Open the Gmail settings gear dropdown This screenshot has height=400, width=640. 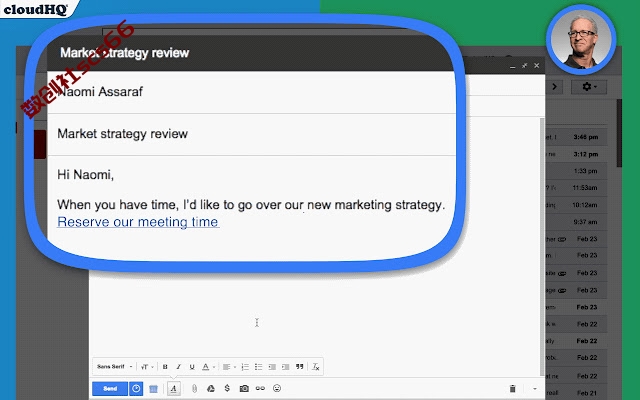coord(589,87)
